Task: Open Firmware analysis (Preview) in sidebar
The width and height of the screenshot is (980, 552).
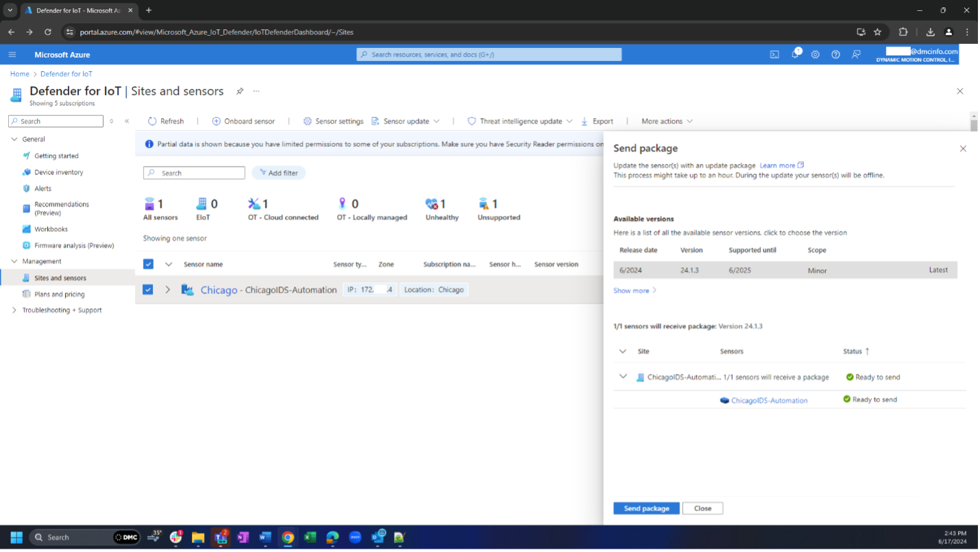Action: (x=74, y=245)
